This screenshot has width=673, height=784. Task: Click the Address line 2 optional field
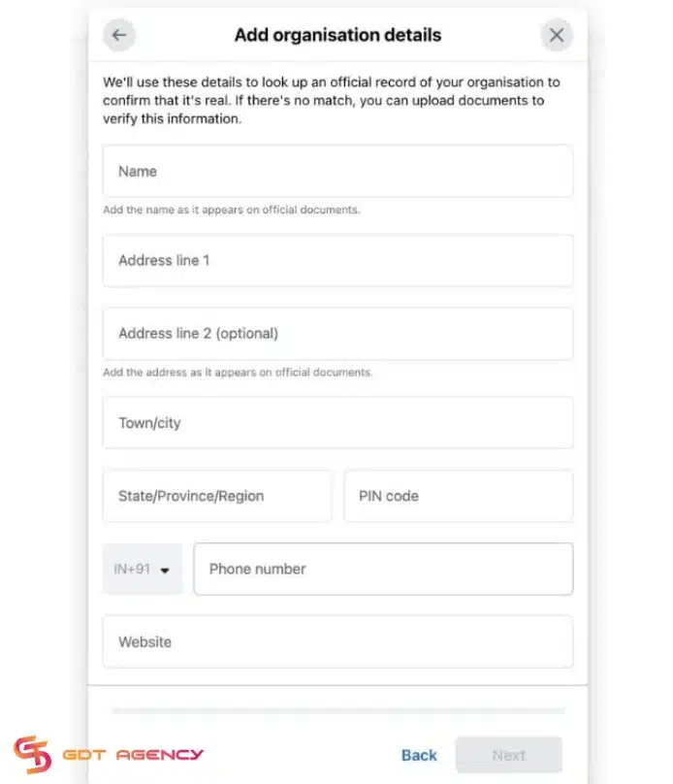point(337,333)
